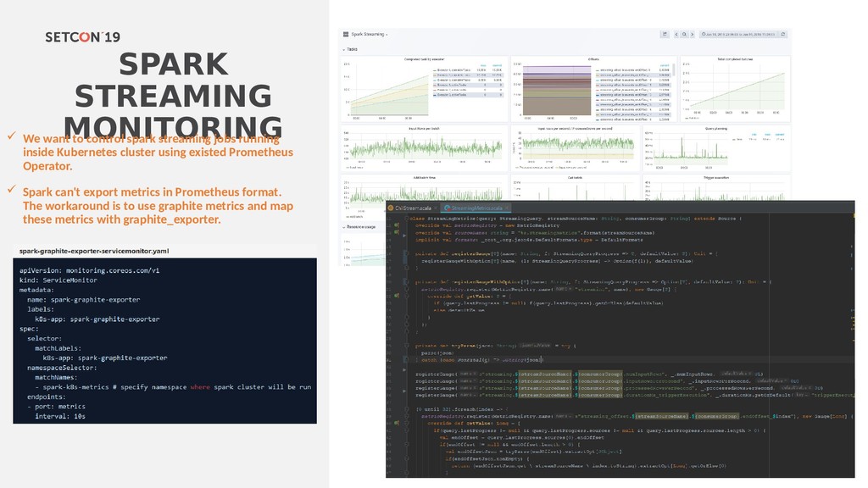Click the share dashboard icon in Grafana
This screenshot has height=488, width=868.
tap(665, 34)
